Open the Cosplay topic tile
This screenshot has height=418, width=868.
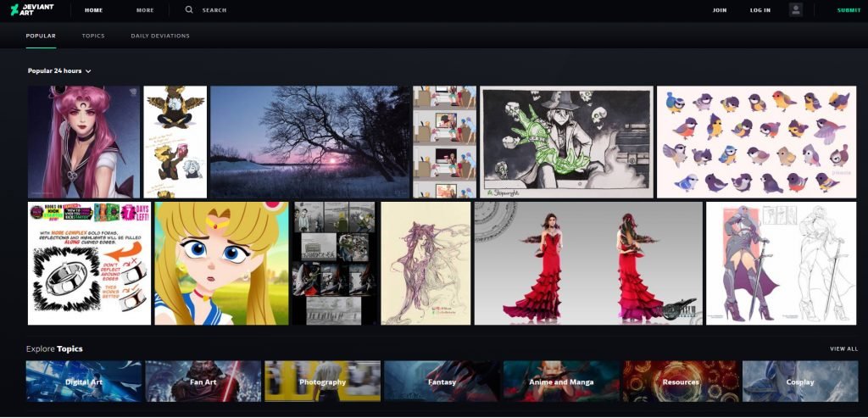pos(800,382)
